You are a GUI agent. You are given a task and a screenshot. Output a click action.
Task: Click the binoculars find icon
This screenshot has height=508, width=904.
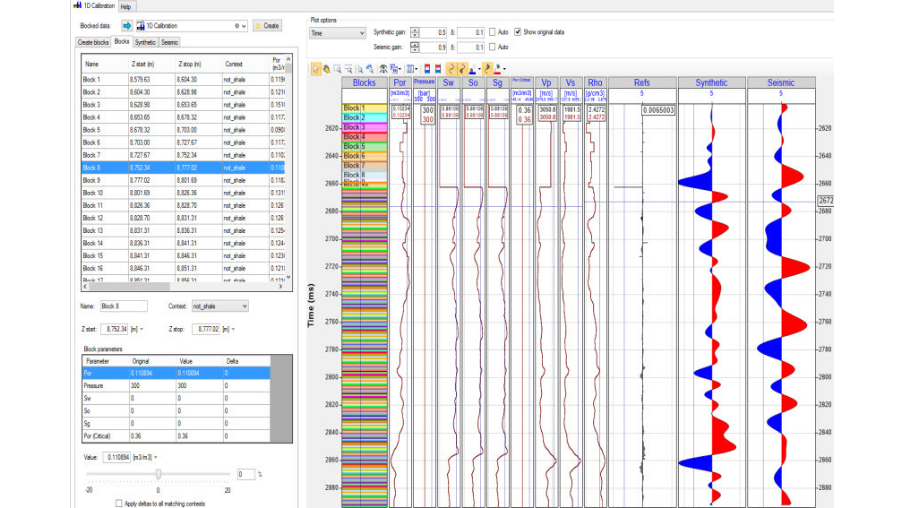(x=383, y=69)
